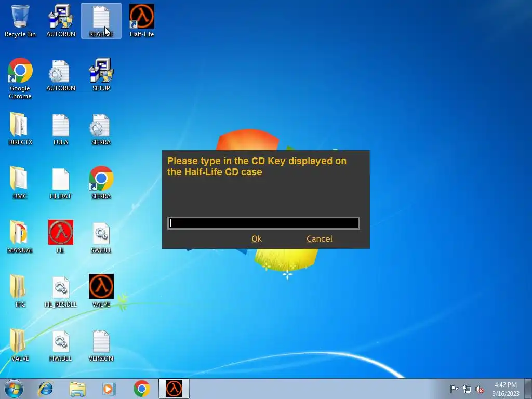
Task: Select the SETUP installer icon
Action: click(101, 75)
